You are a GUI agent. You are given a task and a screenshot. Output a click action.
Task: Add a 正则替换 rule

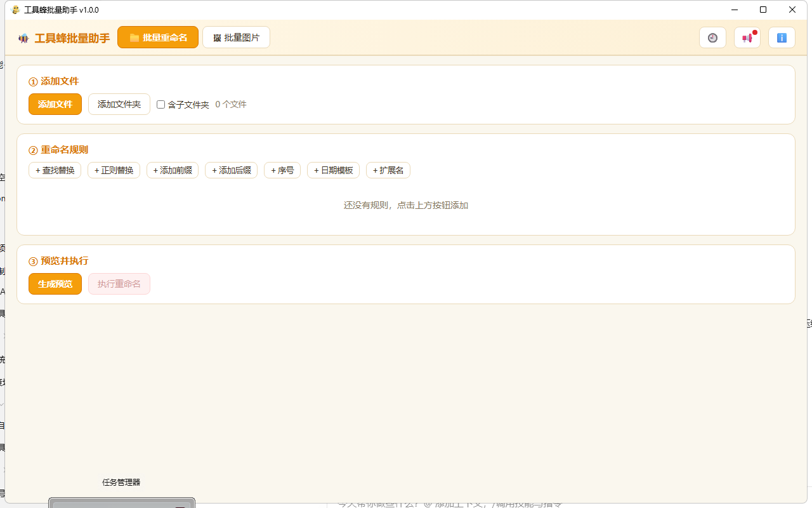(114, 170)
